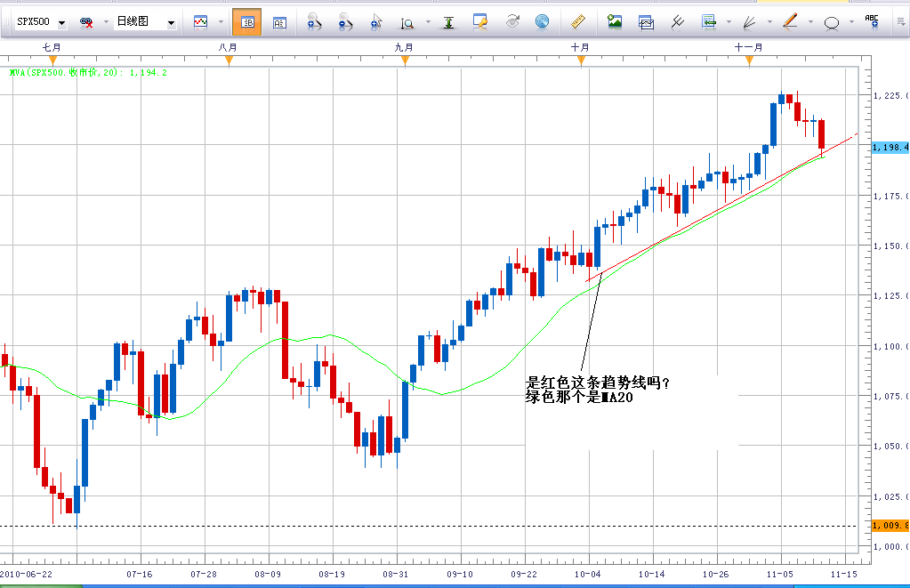
Task: Click the green vertical fit icon
Action: pyautogui.click(x=448, y=22)
